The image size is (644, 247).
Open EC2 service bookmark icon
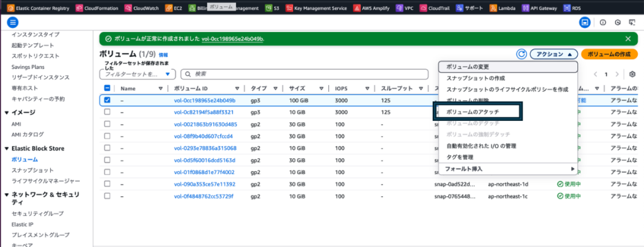click(x=169, y=8)
